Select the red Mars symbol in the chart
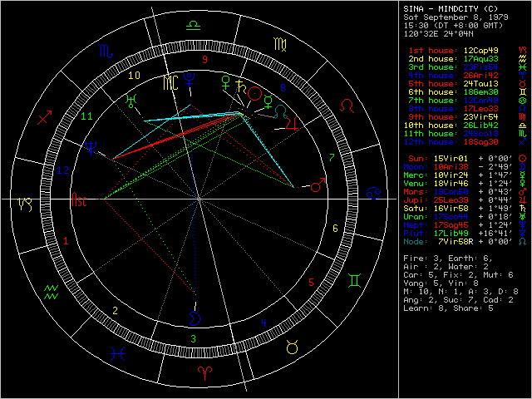 318,185
